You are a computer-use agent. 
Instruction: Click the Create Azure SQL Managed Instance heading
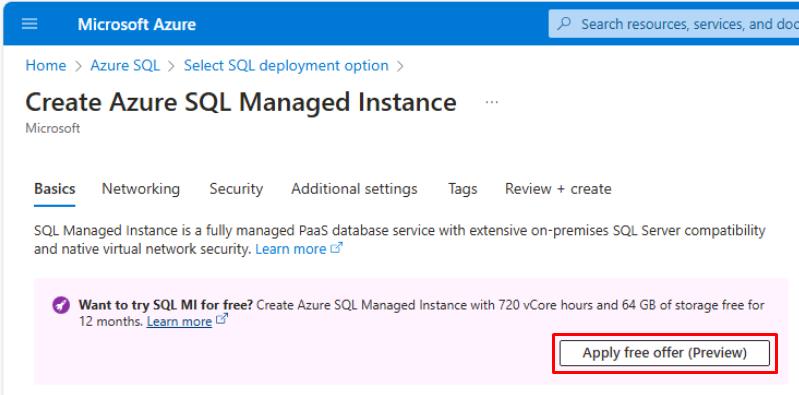[x=241, y=102]
